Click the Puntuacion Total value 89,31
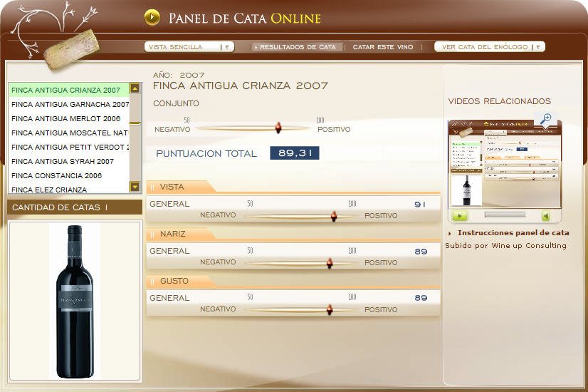 click(x=295, y=153)
